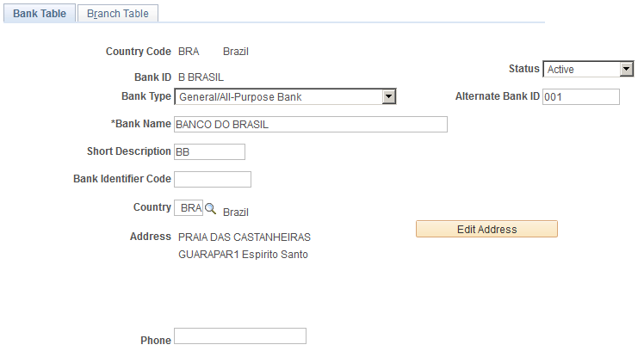Click into the Short Description field
This screenshot has width=644, height=351.
[x=209, y=152]
